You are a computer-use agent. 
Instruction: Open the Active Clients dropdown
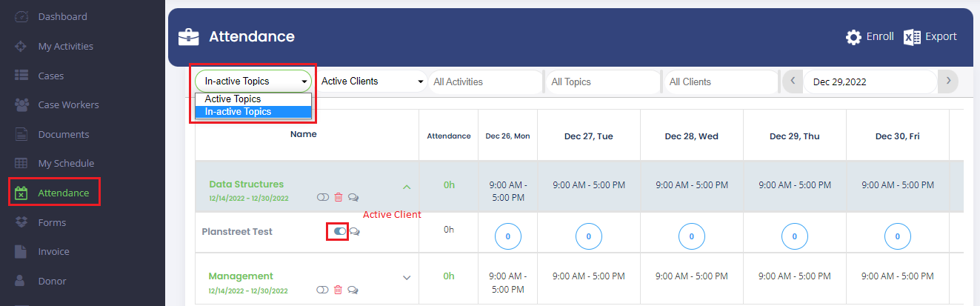click(372, 82)
